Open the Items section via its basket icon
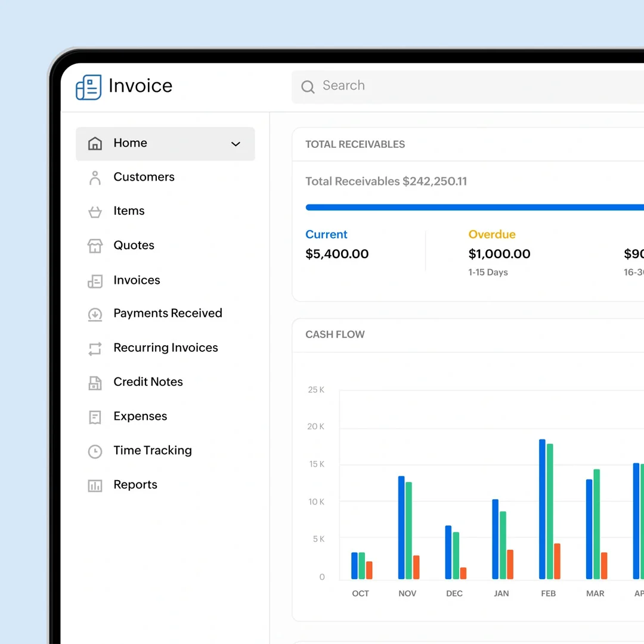This screenshot has height=644, width=644. 95,211
